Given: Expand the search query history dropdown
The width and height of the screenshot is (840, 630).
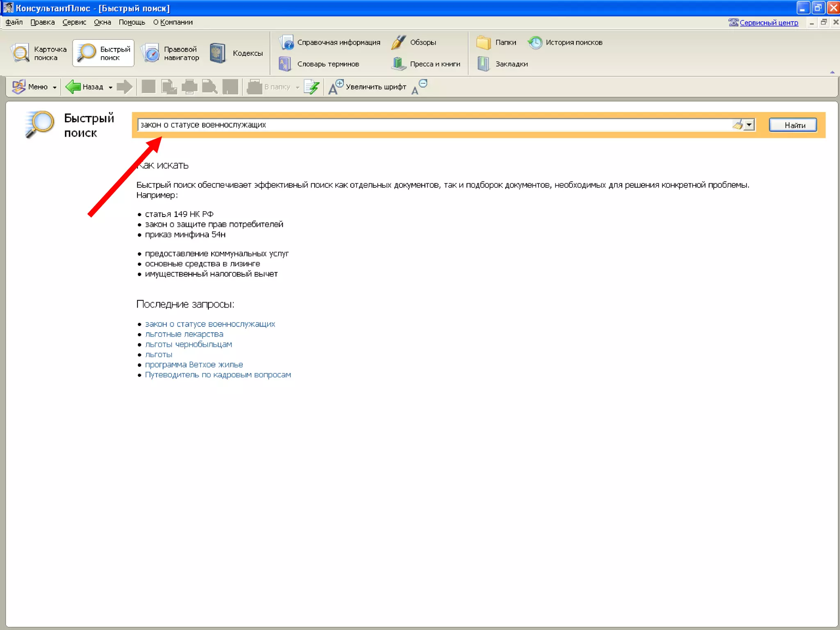Looking at the screenshot, I should click(x=749, y=125).
